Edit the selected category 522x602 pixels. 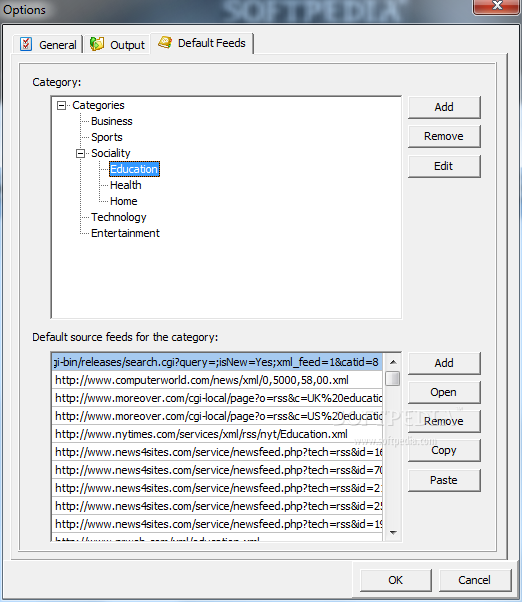pyautogui.click(x=444, y=166)
